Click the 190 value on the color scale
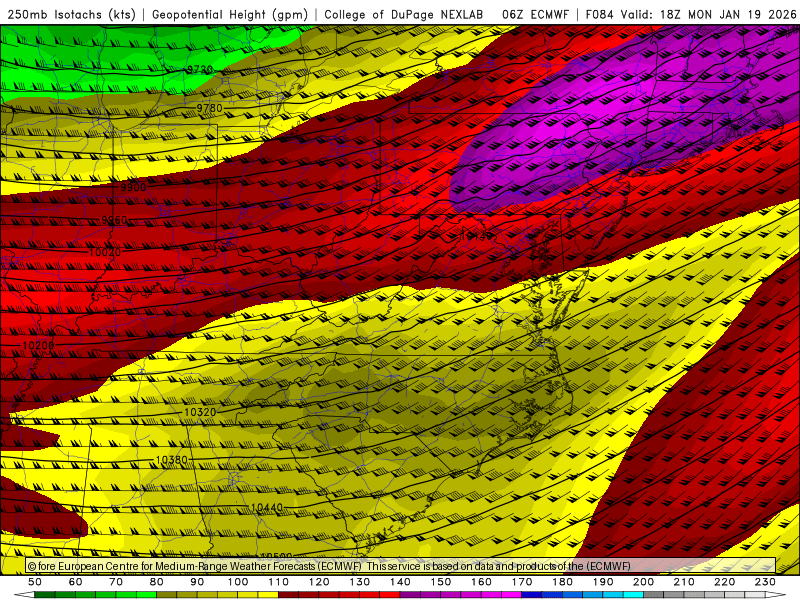This screenshot has height=600, width=800. click(603, 582)
